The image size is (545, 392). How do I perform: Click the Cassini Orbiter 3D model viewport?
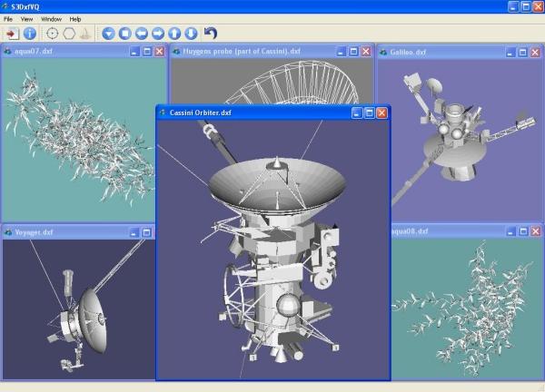273,250
